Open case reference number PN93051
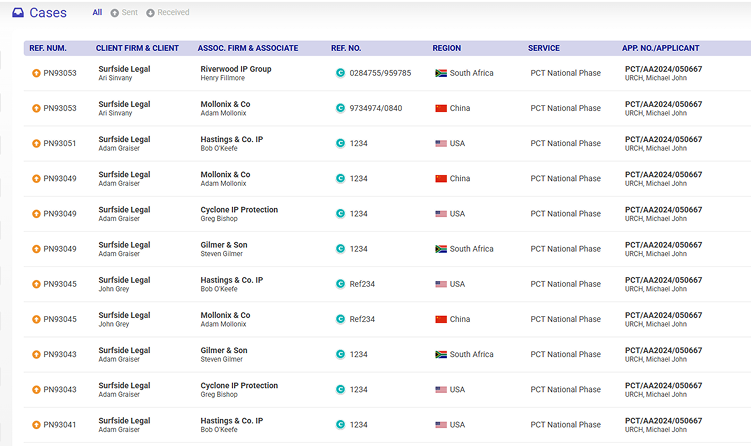 point(60,143)
